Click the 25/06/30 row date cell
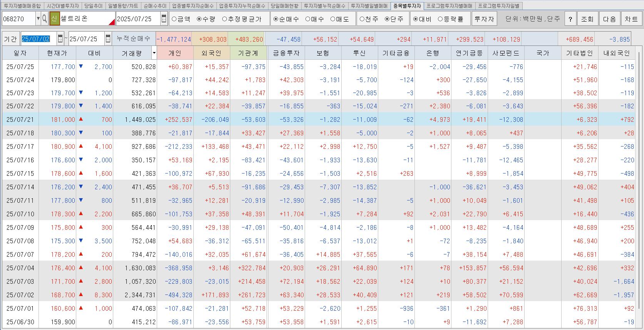This screenshot has height=330, width=644. (20, 322)
